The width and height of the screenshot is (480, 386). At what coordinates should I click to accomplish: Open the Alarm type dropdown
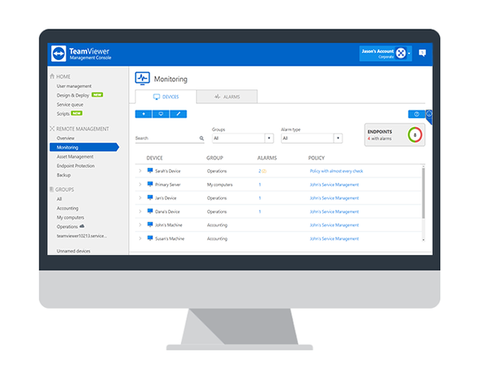[x=312, y=138]
